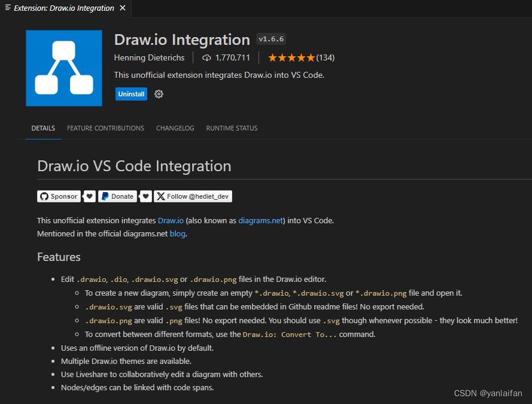Click 'Uses an offline version of Draw.io' line

coord(138,348)
